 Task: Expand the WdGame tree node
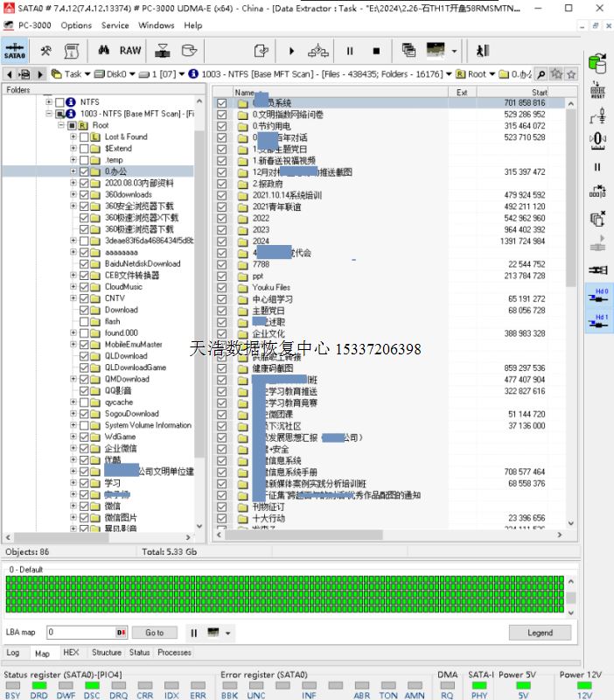click(x=73, y=437)
